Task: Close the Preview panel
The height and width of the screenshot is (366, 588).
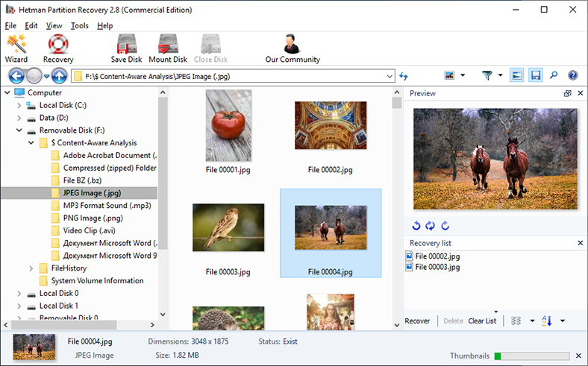Action: pos(580,93)
